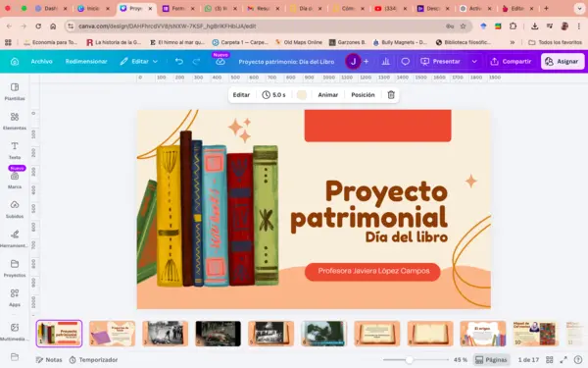Set the 5.0 s page duration
Viewport: 588px width, 368px height.
[x=274, y=94]
